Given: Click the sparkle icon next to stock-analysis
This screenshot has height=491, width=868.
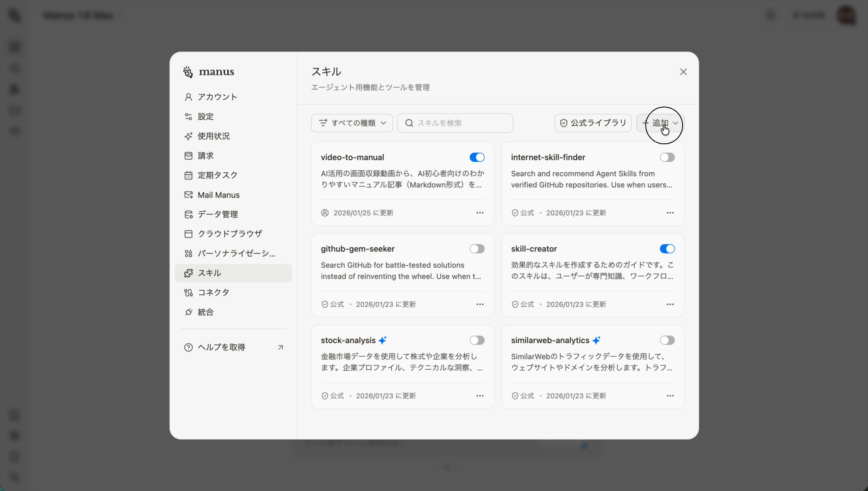Looking at the screenshot, I should click(x=383, y=340).
